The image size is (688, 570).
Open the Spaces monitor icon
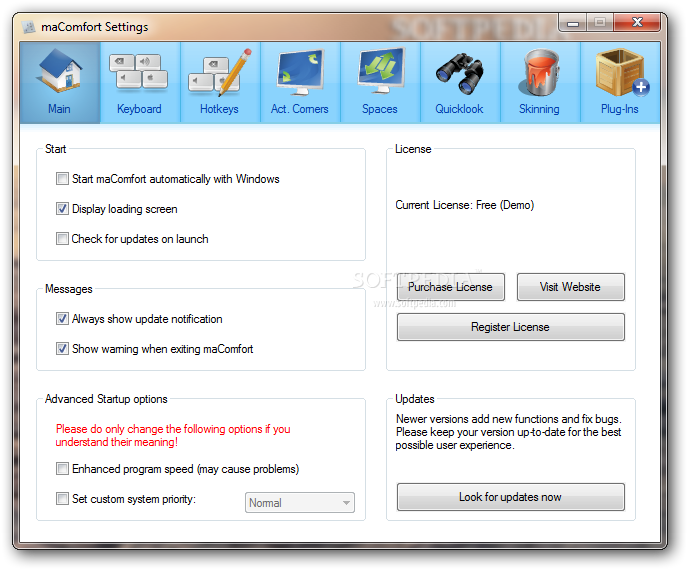pos(381,71)
